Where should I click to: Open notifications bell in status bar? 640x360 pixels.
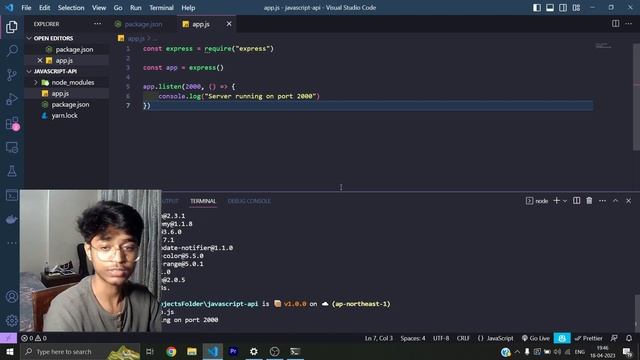coord(629,338)
